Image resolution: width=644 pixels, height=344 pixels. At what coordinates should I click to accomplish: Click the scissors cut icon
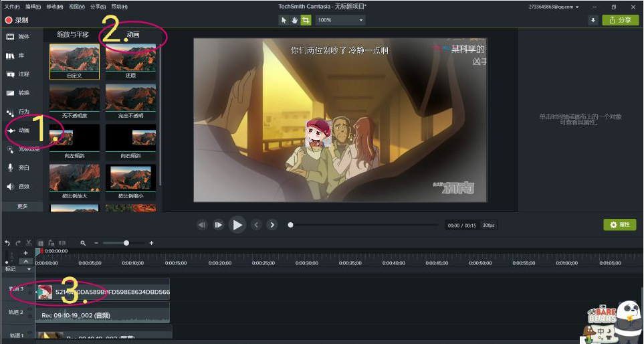coord(29,243)
